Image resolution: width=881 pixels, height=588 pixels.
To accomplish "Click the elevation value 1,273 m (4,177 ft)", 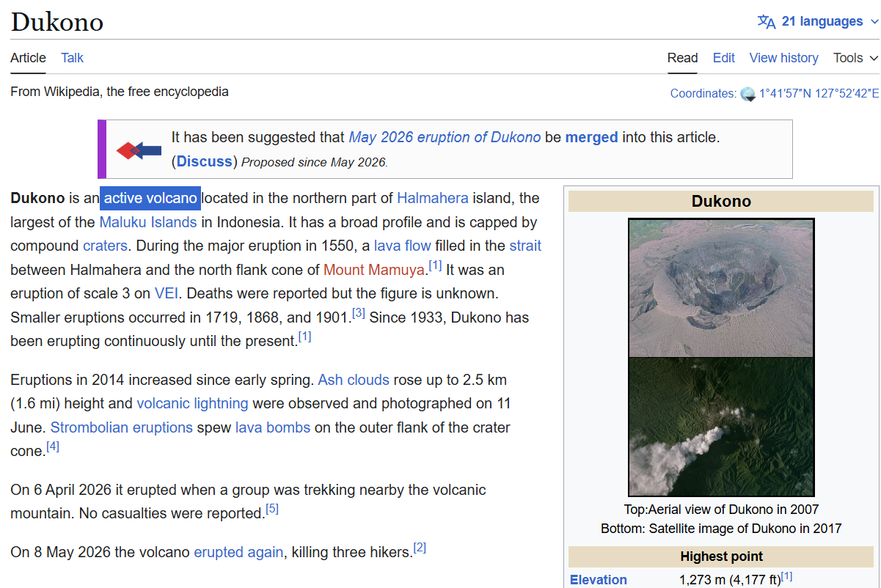I will (x=730, y=580).
